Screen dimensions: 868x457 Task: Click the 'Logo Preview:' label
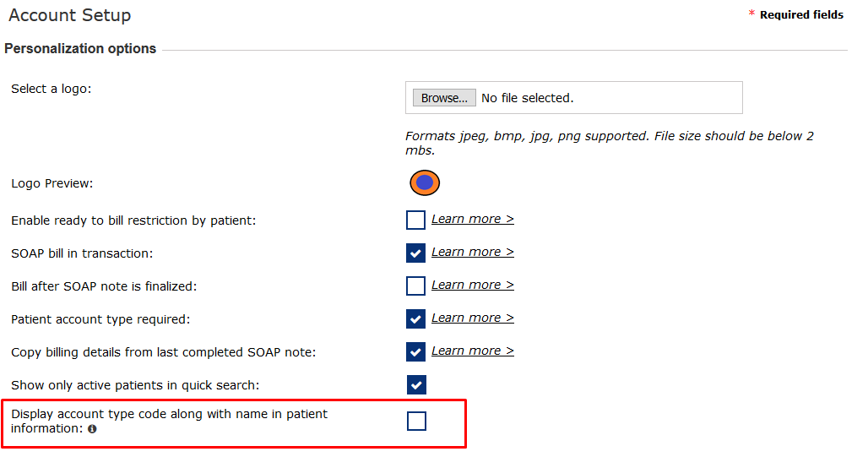[52, 183]
